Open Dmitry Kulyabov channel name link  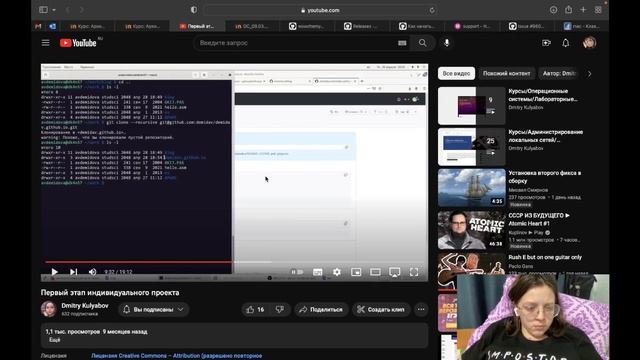coord(85,306)
